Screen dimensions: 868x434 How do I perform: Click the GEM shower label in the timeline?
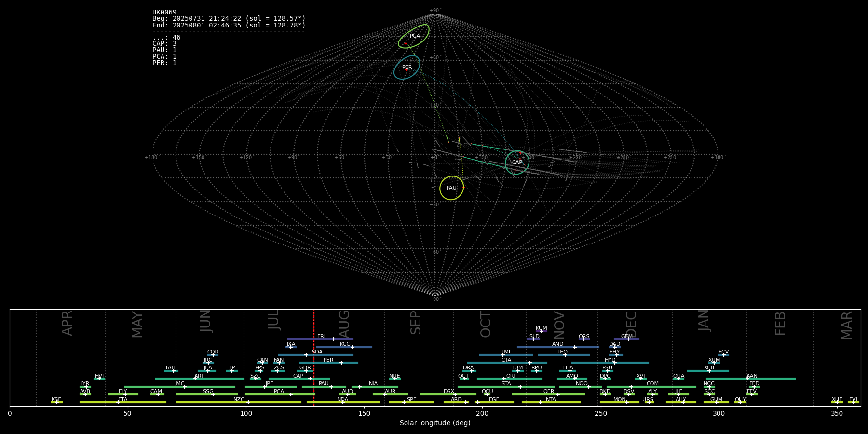coord(627,337)
